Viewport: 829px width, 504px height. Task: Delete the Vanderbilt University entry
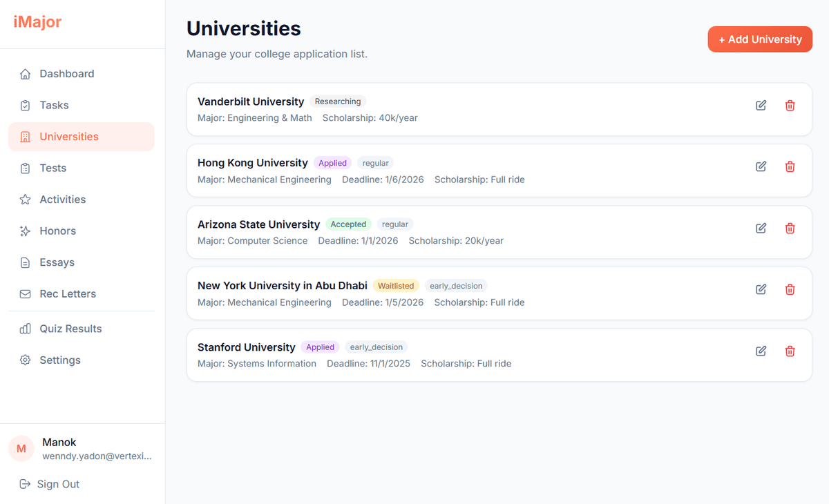pyautogui.click(x=790, y=105)
